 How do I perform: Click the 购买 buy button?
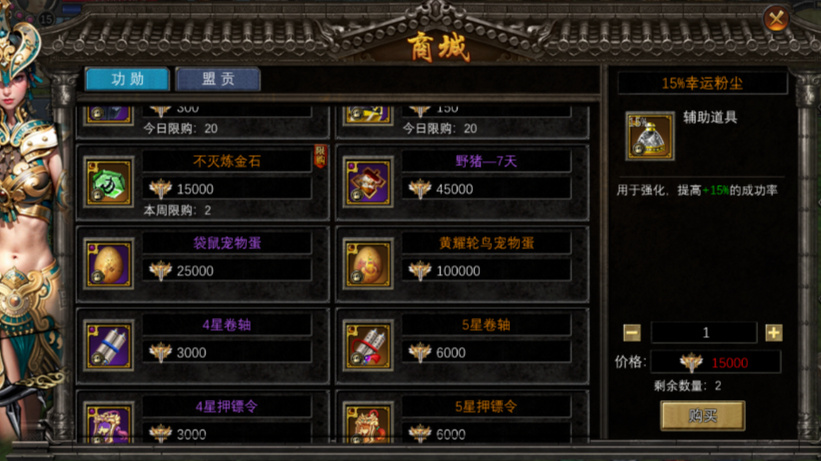[703, 415]
